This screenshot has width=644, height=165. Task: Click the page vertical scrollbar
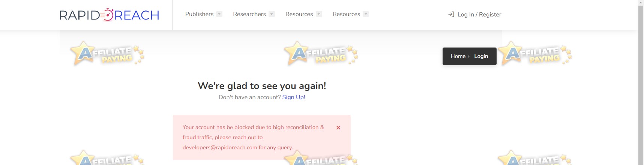pyautogui.click(x=641, y=82)
